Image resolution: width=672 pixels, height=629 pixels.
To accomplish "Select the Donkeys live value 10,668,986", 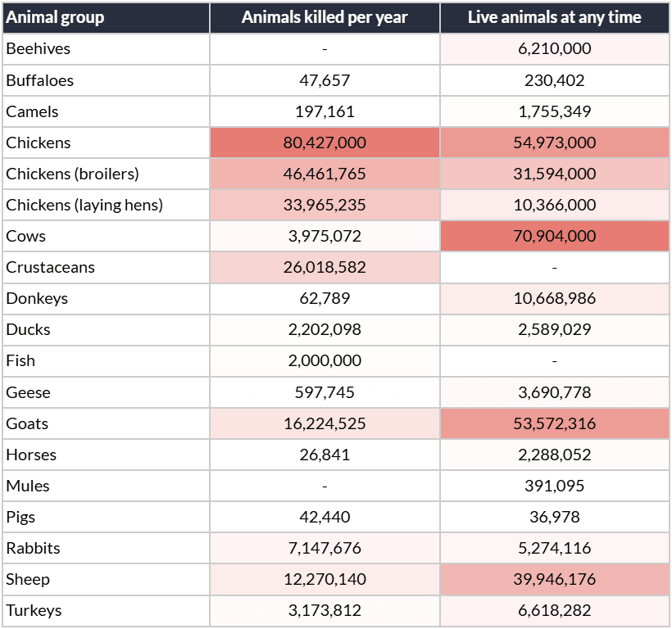I will pyautogui.click(x=555, y=298).
